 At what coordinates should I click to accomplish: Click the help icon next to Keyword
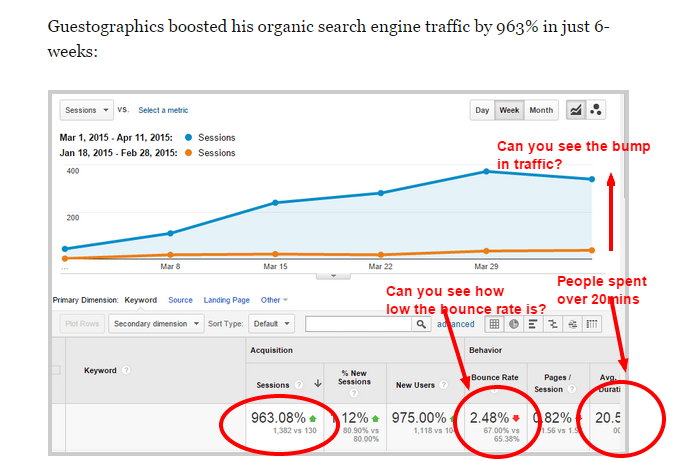pyautogui.click(x=126, y=370)
